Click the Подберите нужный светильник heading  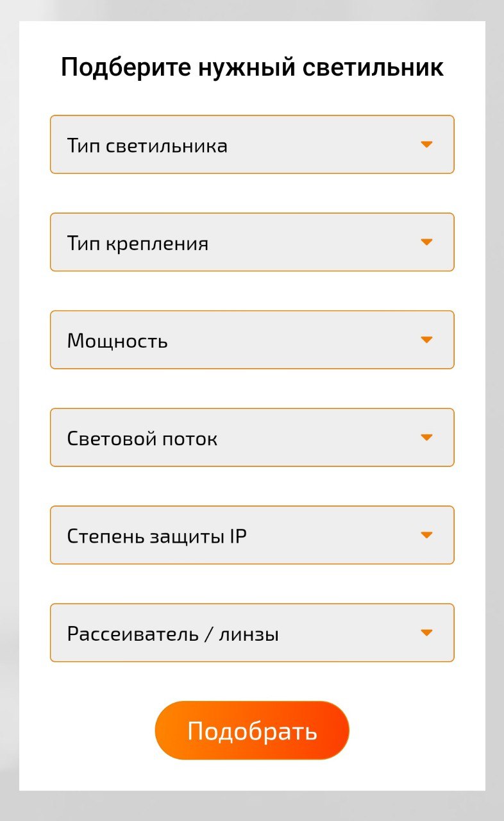(252, 67)
